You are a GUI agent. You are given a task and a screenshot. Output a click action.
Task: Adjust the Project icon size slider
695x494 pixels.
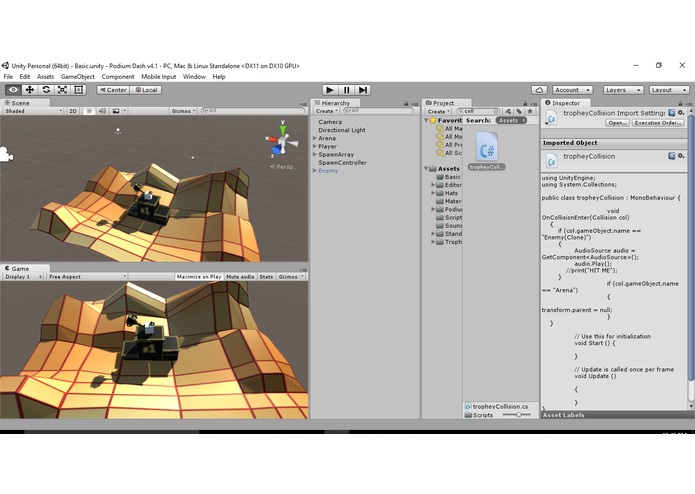[x=517, y=415]
